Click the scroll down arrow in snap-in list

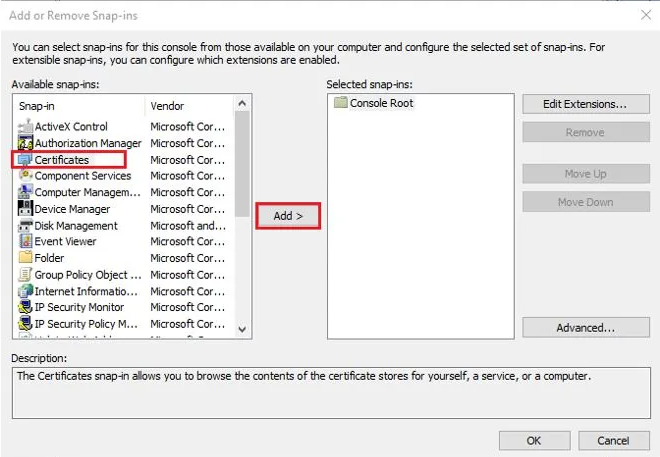pos(242,329)
